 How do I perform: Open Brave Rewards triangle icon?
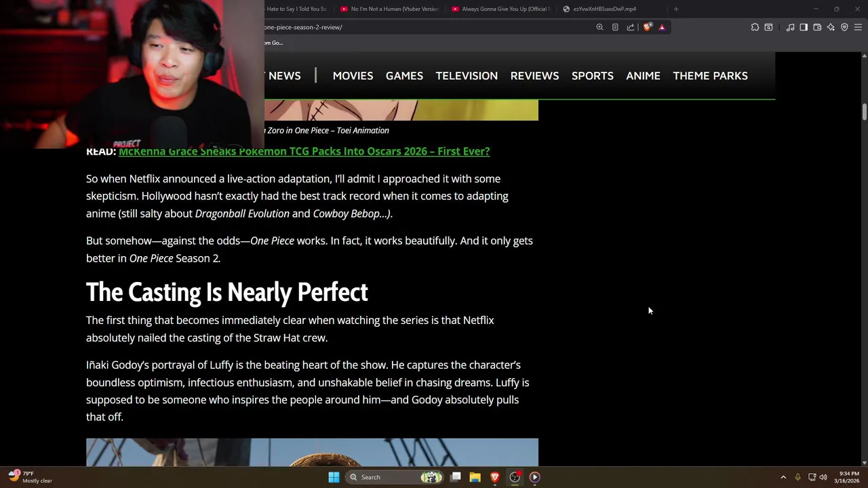click(662, 27)
